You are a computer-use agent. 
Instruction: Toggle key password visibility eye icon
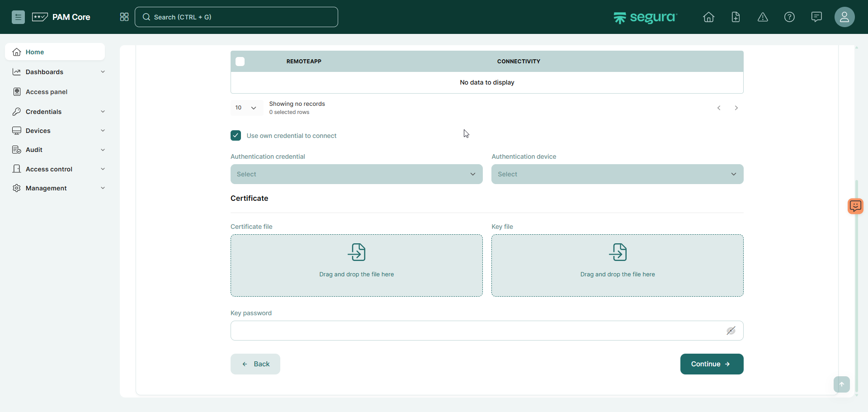pyautogui.click(x=731, y=331)
